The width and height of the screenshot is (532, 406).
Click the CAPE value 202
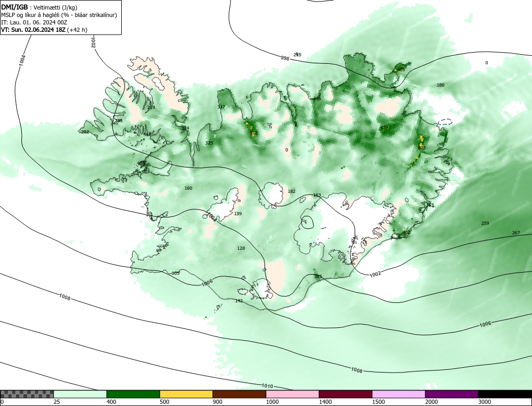tap(85, 132)
